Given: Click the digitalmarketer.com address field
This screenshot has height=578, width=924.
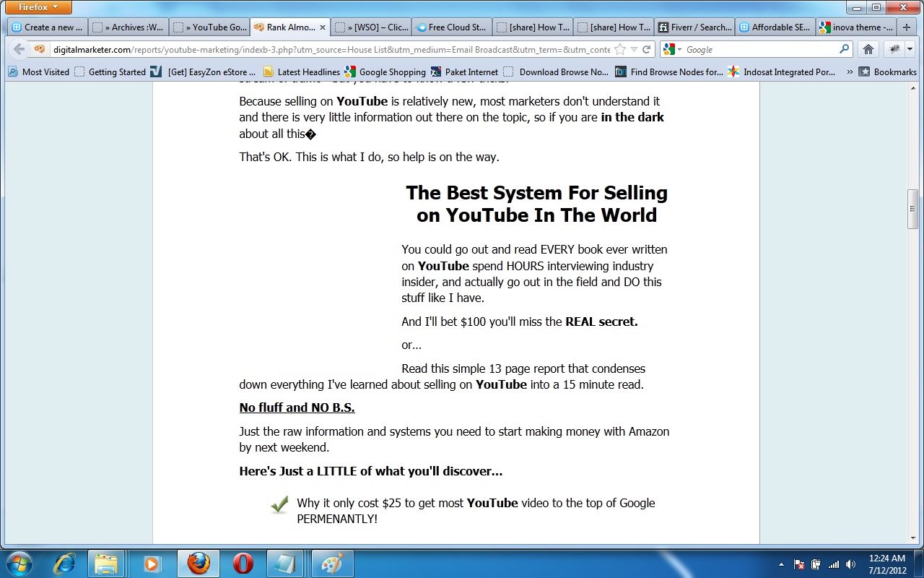Looking at the screenshot, I should point(331,50).
